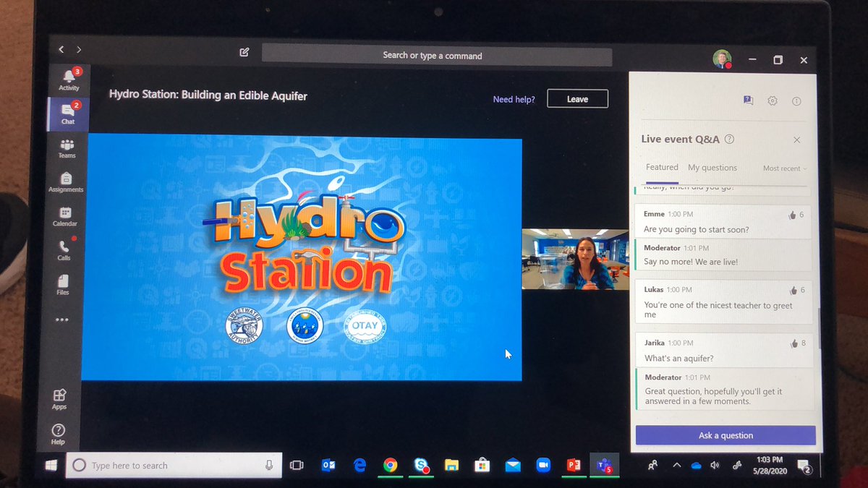868x488 pixels.
Task: Switch to the Featured tab
Action: (x=662, y=167)
